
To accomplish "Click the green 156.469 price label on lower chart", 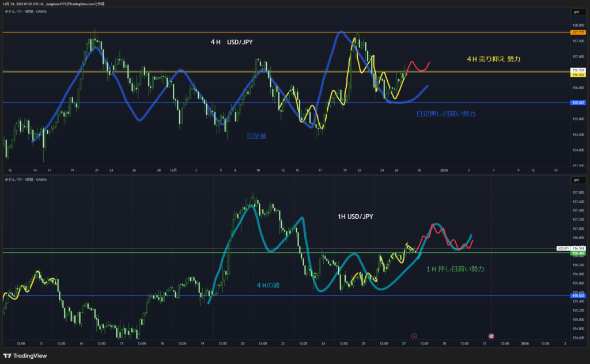I will pyautogui.click(x=577, y=253).
